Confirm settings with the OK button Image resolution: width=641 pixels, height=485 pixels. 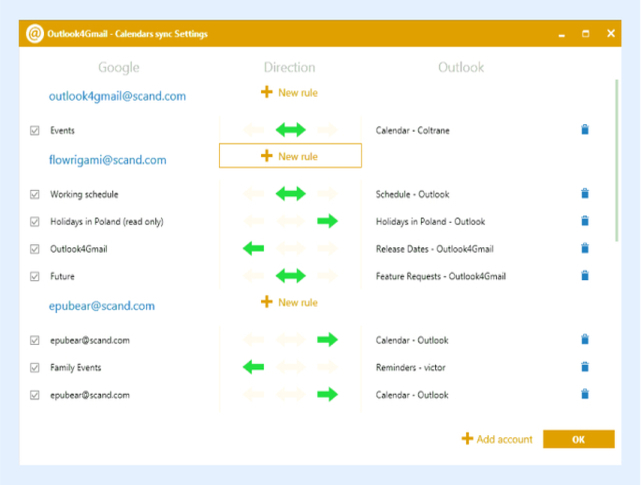point(578,439)
